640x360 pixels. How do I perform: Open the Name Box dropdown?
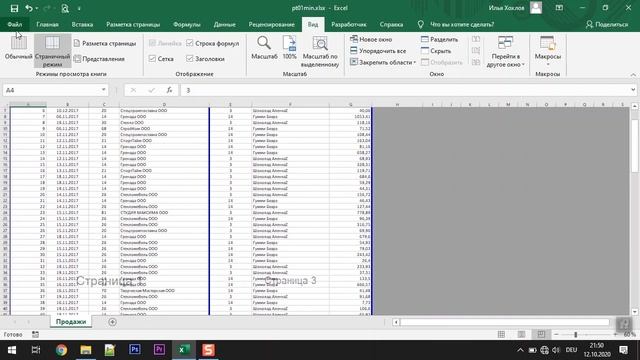coord(104,90)
